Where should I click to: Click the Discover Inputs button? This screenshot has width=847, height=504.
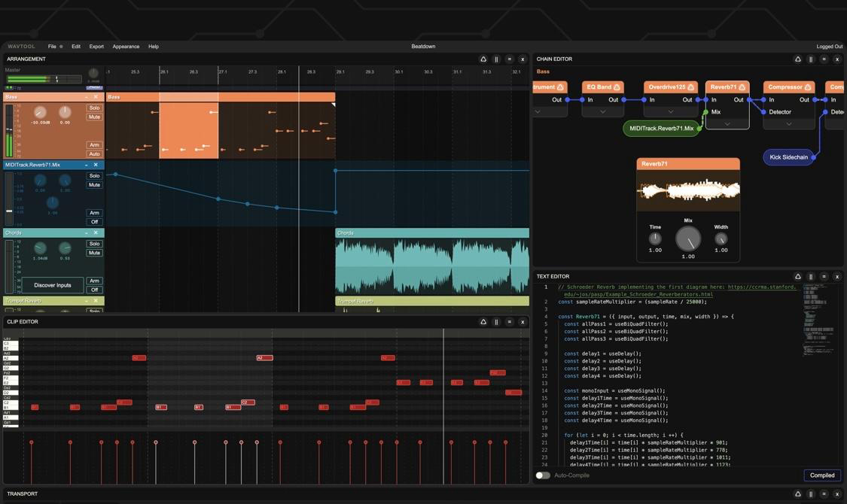tap(53, 285)
